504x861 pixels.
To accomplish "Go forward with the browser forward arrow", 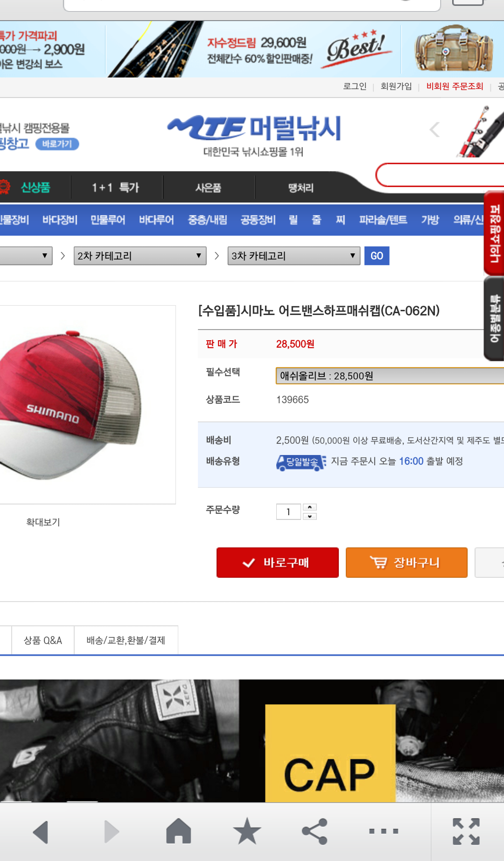I will (x=112, y=832).
